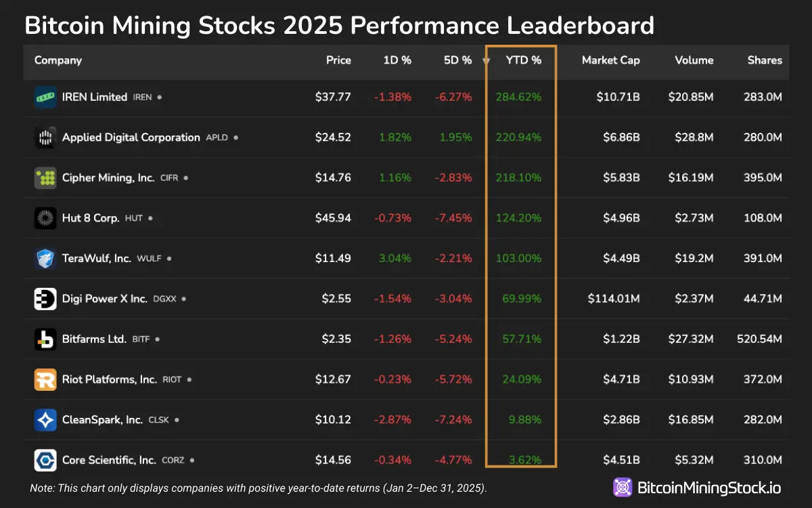Click the IREN Limited company logo
Viewport: 812px width, 508px height.
pos(45,98)
